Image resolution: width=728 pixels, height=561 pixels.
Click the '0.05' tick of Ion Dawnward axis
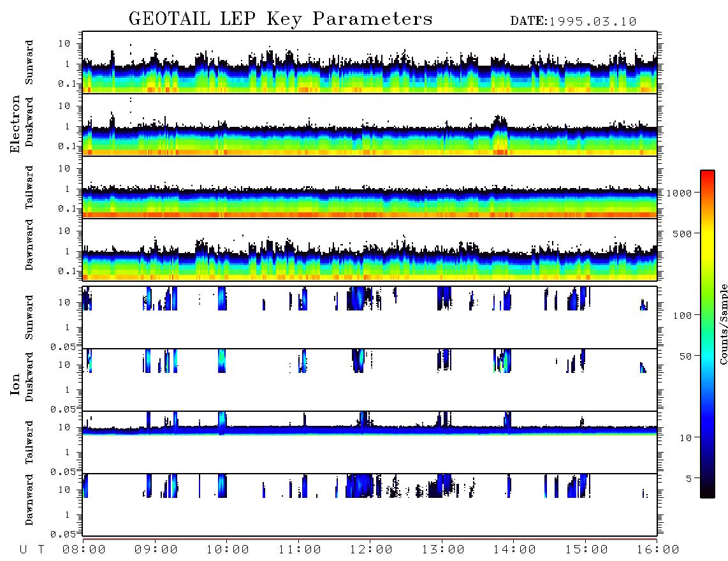(63, 534)
